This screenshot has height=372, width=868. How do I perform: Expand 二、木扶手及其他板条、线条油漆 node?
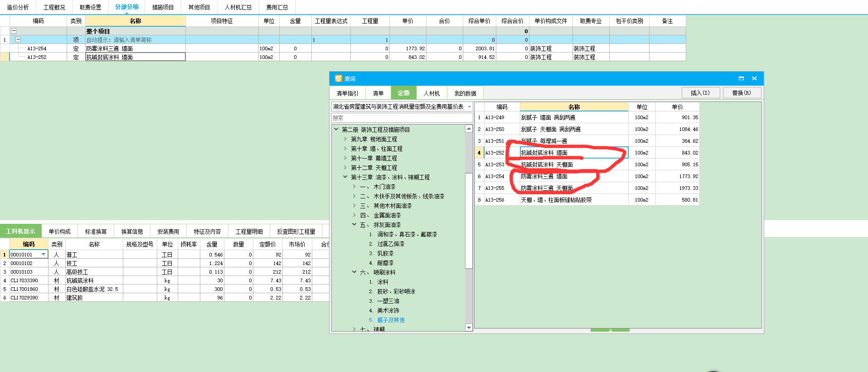354,196
